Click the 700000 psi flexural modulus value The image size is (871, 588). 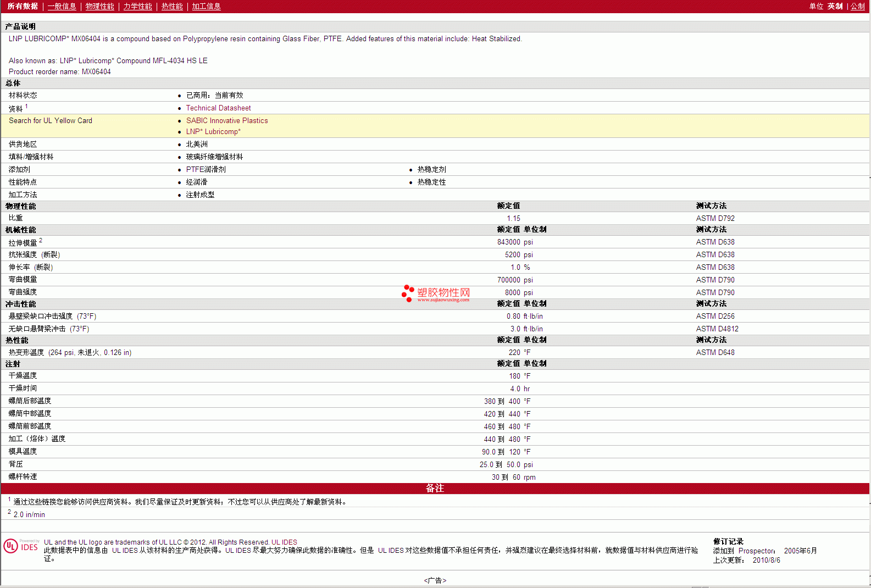click(515, 280)
